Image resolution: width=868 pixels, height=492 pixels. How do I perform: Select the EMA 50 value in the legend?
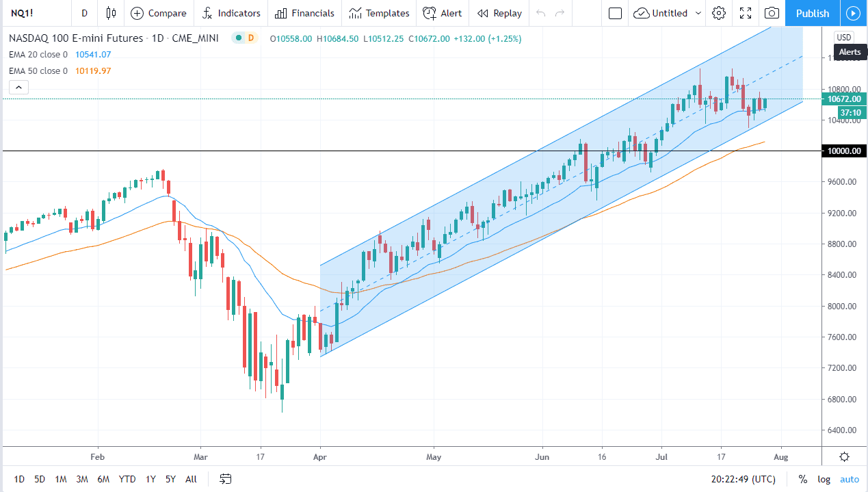(93, 70)
